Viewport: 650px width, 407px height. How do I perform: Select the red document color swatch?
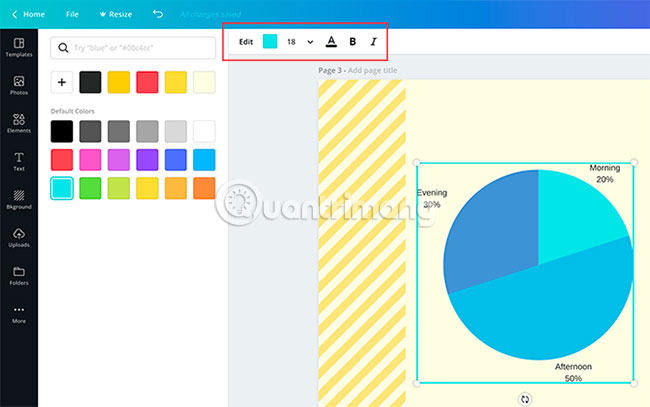point(147,82)
